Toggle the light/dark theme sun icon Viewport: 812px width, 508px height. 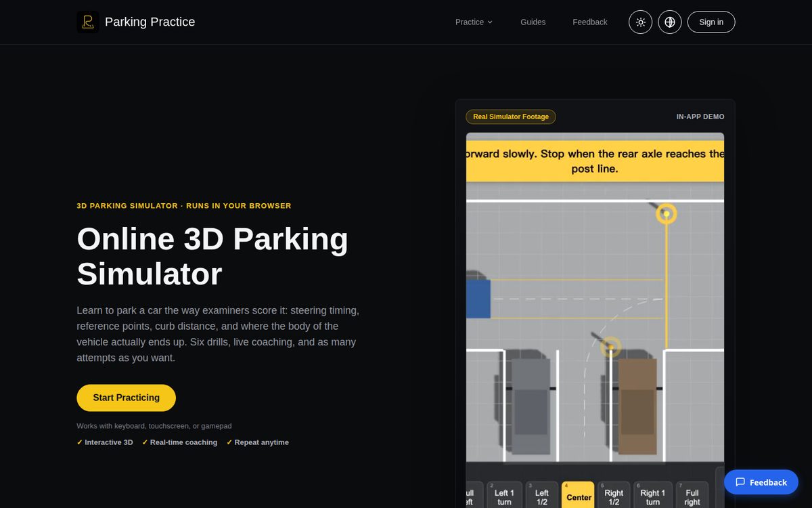point(641,22)
